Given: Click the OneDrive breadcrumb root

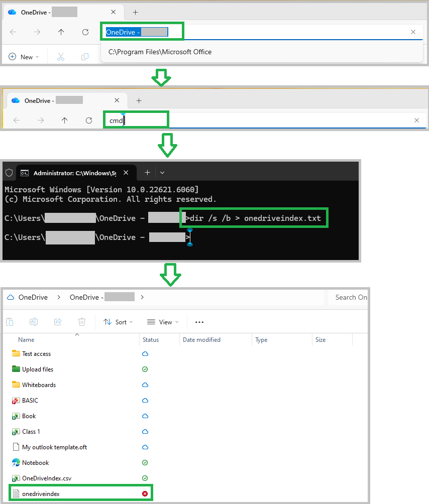Looking at the screenshot, I should click(x=33, y=297).
